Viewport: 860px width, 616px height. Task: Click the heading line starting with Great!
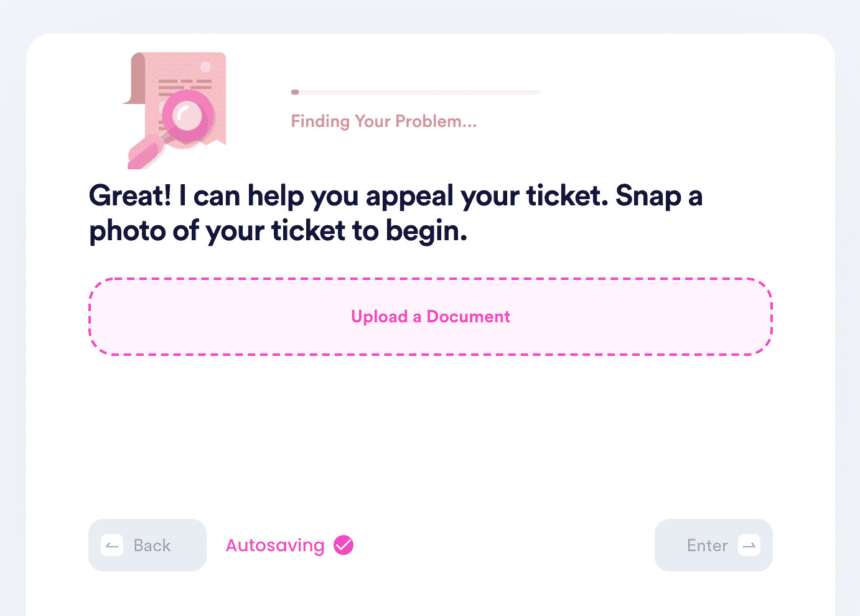pyautogui.click(x=396, y=196)
